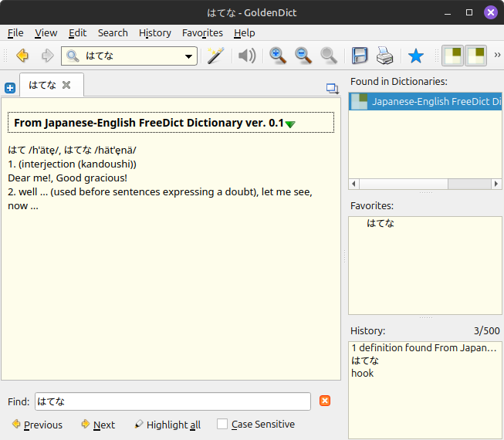Open the search word dropdown arrow

coord(189,56)
